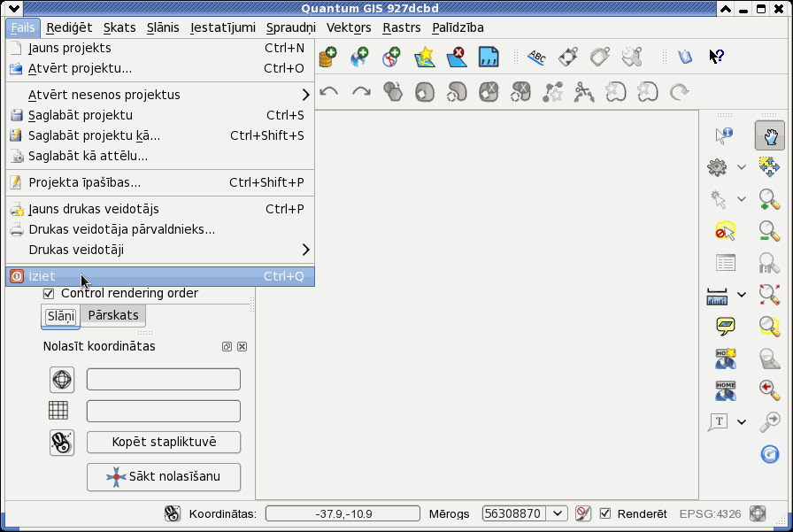The image size is (793, 532).
Task: Click the blue GPX layer creation icon
Action: tap(489, 57)
